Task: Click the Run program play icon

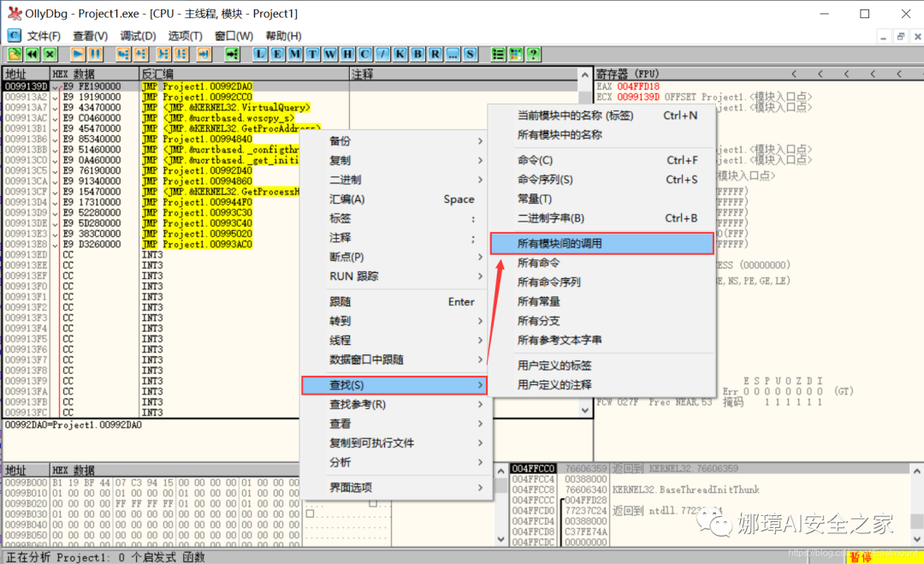Action: click(77, 54)
